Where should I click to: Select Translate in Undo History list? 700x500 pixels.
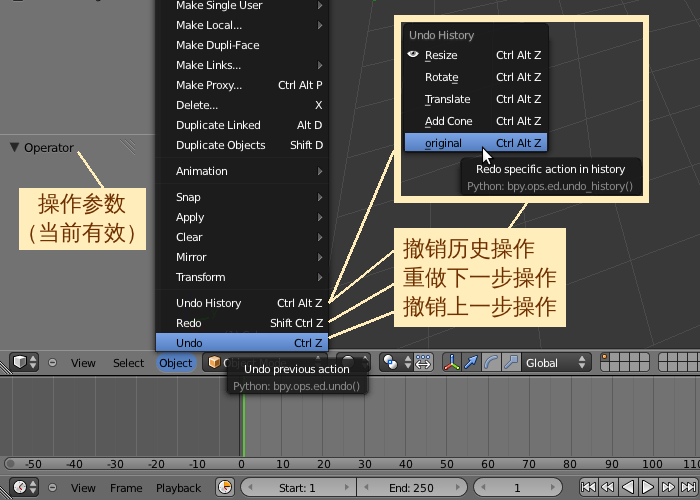click(476, 99)
